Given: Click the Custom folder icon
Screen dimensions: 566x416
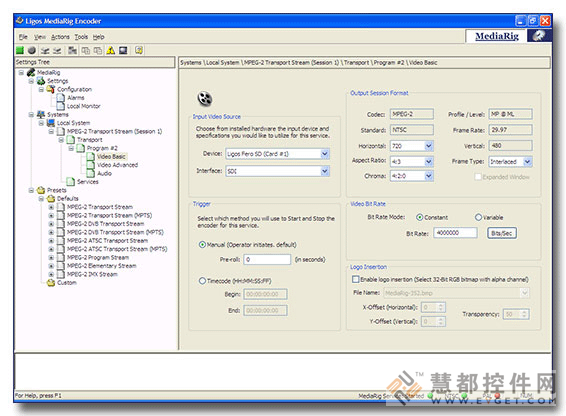Looking at the screenshot, I should (51, 282).
